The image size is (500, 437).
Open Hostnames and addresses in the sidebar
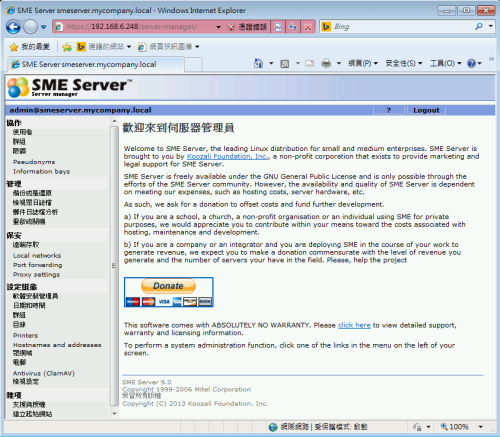(x=57, y=345)
